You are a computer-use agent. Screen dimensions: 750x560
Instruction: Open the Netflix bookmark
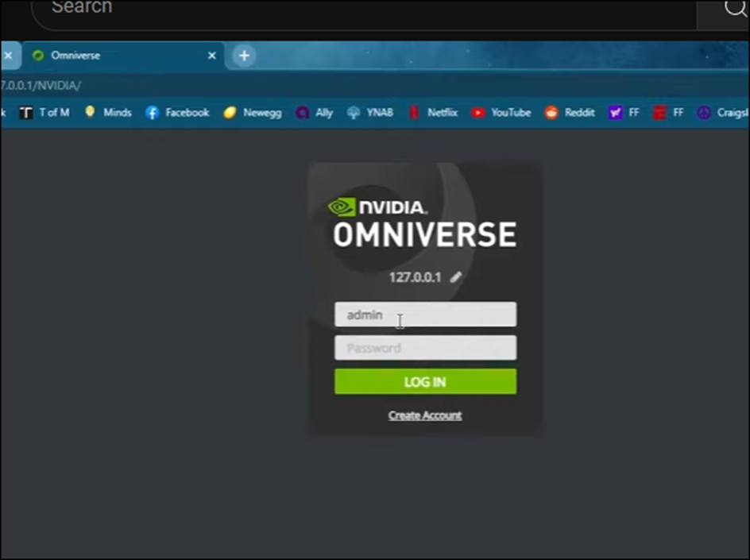(433, 112)
